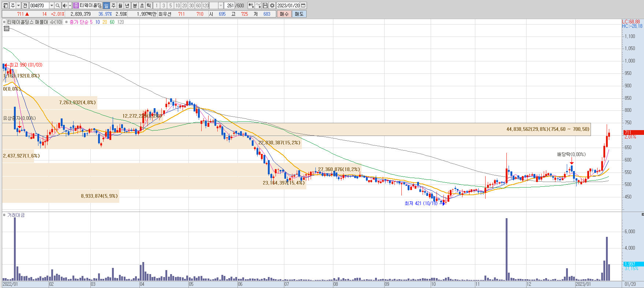644x288 pixels.
Task: Toggle the box before 거래대금 panel label
Action: coord(4,215)
